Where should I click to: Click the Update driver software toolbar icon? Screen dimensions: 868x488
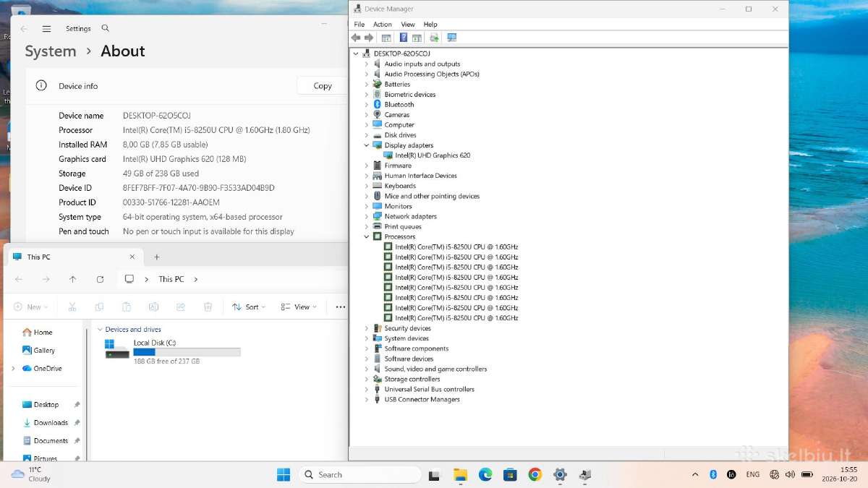tap(434, 38)
